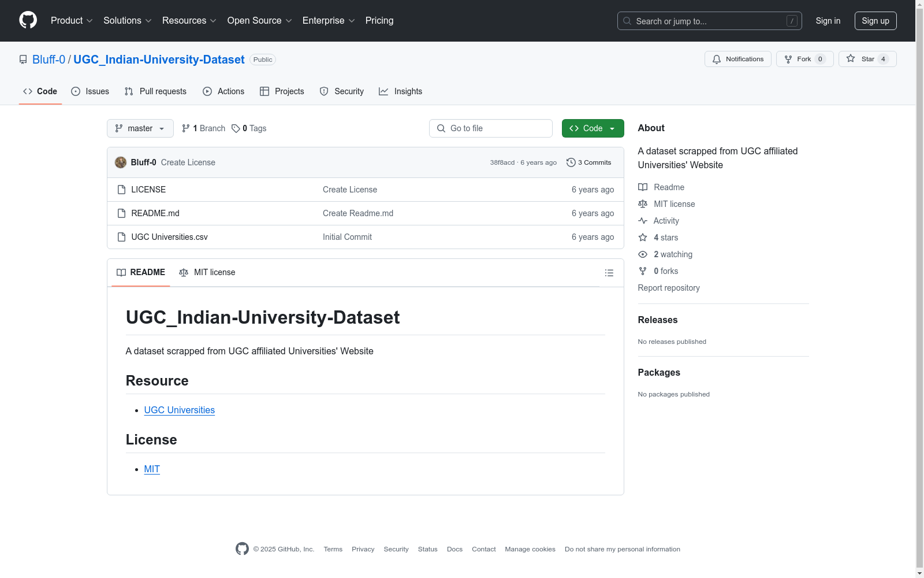Star the repository
The image size is (924, 578).
pyautogui.click(x=867, y=59)
